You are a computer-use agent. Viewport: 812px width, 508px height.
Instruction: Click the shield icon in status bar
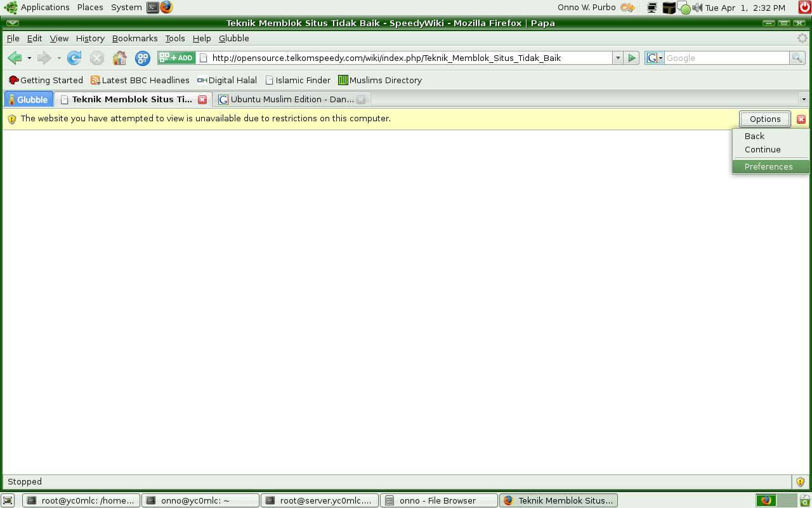[800, 482]
